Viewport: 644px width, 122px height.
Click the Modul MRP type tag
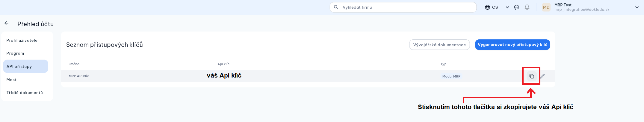click(451, 76)
